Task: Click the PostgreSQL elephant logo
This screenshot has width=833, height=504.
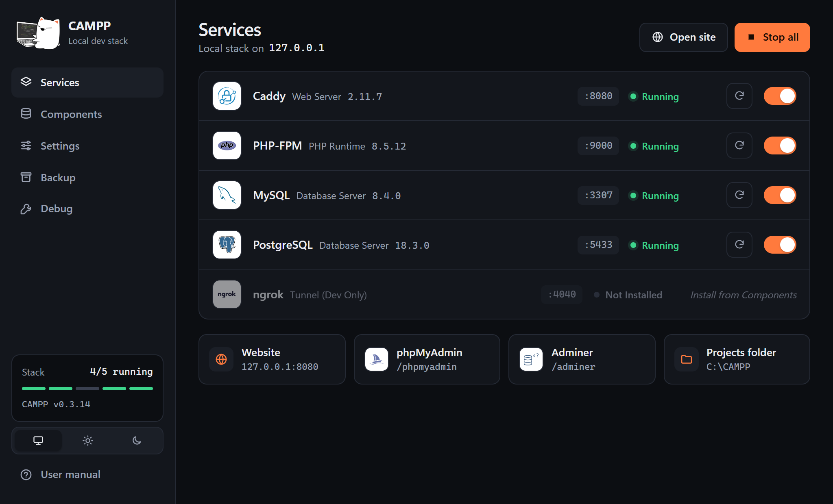Action: (227, 245)
